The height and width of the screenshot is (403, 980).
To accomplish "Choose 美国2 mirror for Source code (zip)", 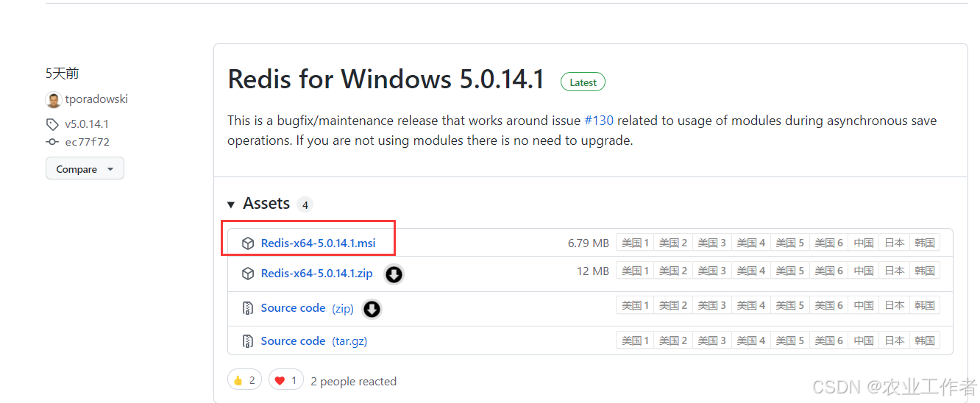I will pos(673,305).
